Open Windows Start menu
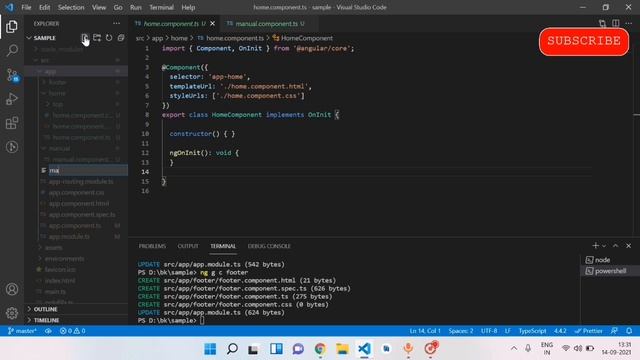 point(210,349)
